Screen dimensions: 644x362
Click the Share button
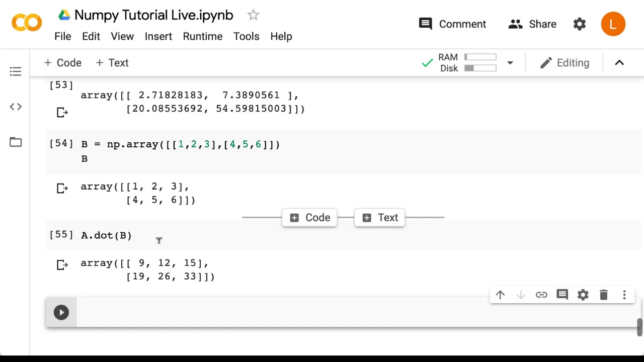point(532,24)
